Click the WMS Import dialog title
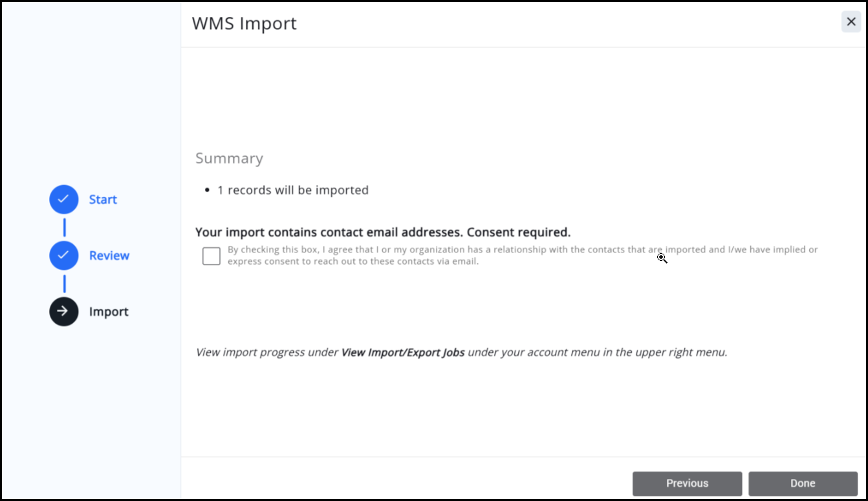This screenshot has height=501, width=868. pos(244,23)
